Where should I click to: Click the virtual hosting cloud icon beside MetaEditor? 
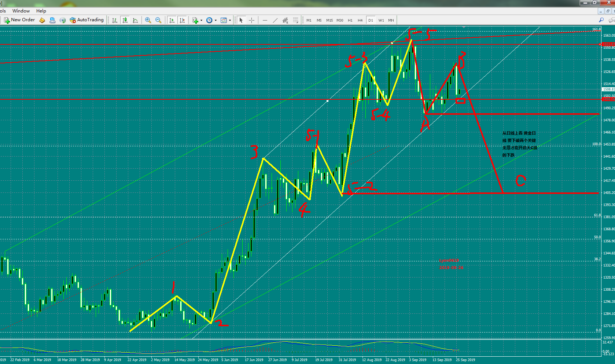(x=52, y=20)
